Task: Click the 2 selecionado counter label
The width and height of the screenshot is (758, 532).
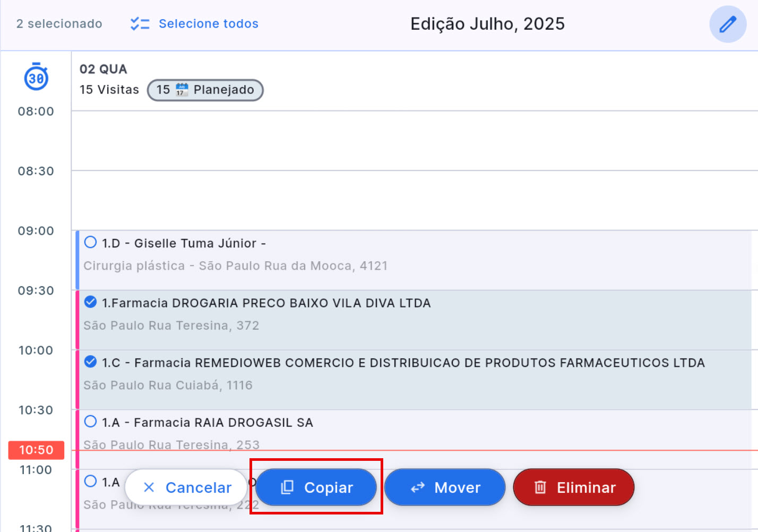Action: [59, 23]
